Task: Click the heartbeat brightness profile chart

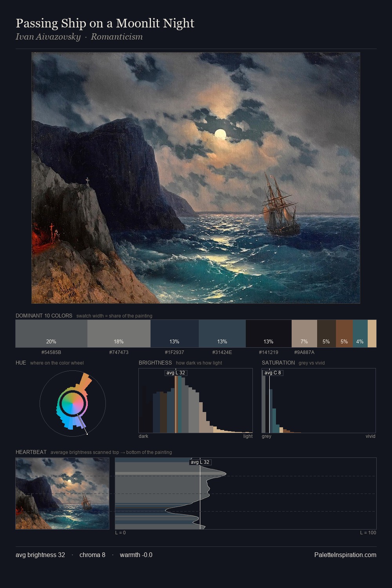Action: point(246,494)
